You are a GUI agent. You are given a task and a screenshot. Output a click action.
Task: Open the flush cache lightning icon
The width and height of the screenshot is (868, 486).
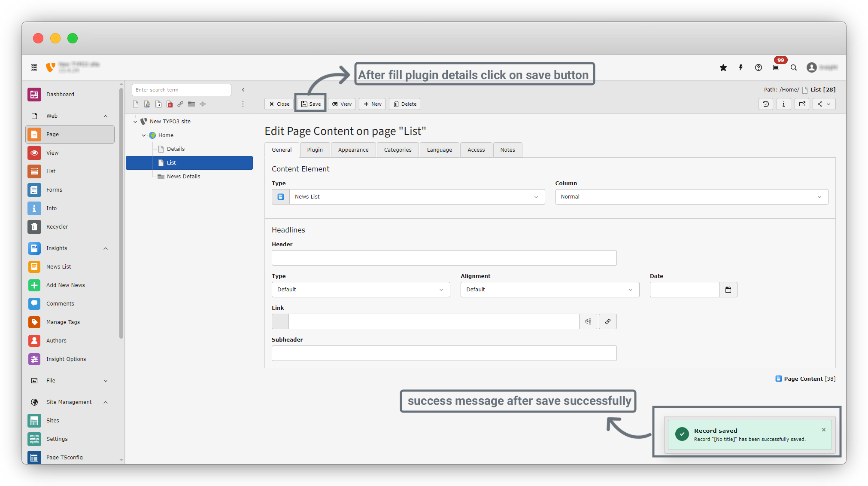click(x=741, y=67)
